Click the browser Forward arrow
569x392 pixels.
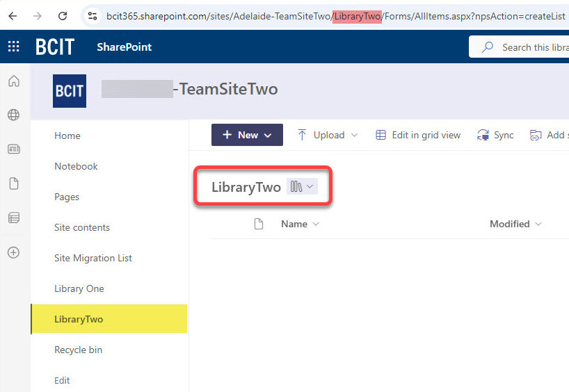pyautogui.click(x=38, y=16)
